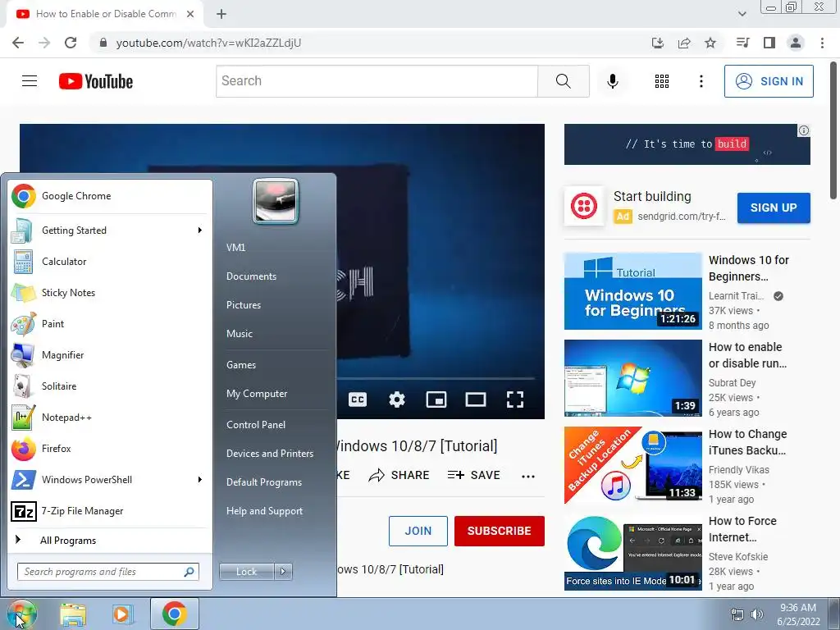Click the volume speaker tray icon

757,614
